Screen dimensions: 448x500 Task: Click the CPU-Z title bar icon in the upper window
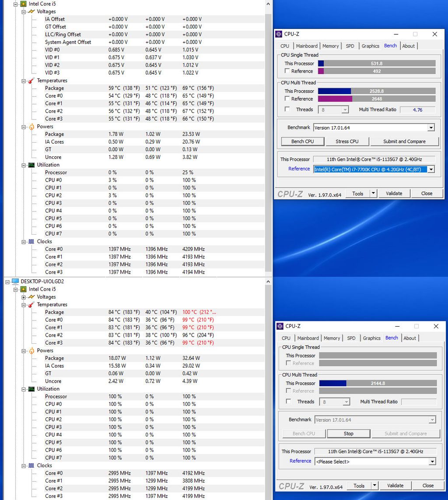pos(279,34)
